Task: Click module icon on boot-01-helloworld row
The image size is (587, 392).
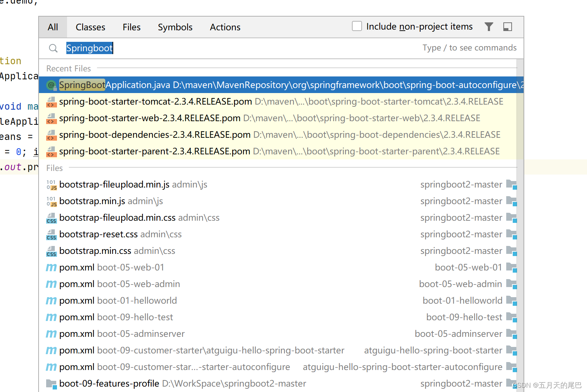Action: tap(512, 301)
